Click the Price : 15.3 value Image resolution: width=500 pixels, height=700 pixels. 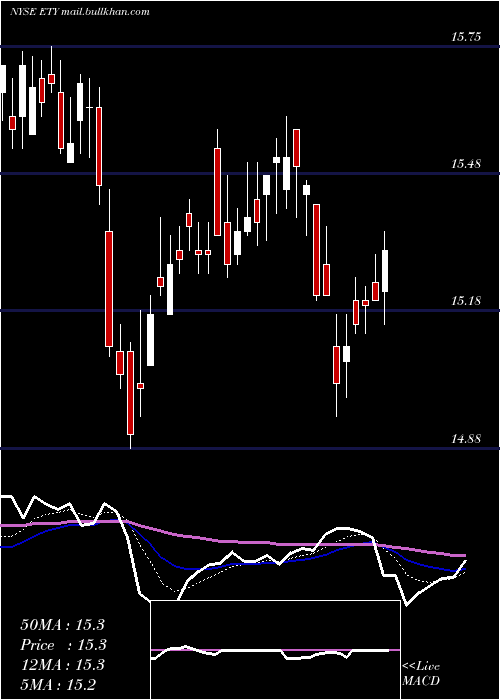tap(63, 645)
